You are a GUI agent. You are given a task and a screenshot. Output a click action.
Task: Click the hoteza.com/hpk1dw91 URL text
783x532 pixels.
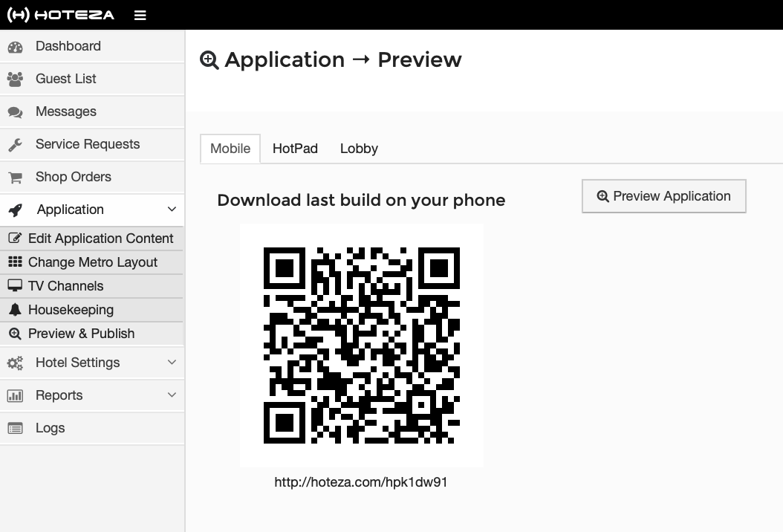(361, 482)
